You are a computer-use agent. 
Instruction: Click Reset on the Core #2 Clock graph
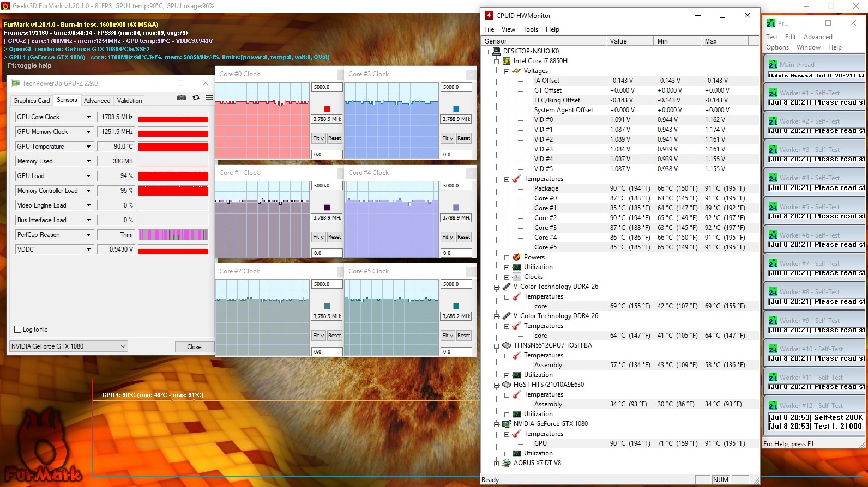[335, 336]
